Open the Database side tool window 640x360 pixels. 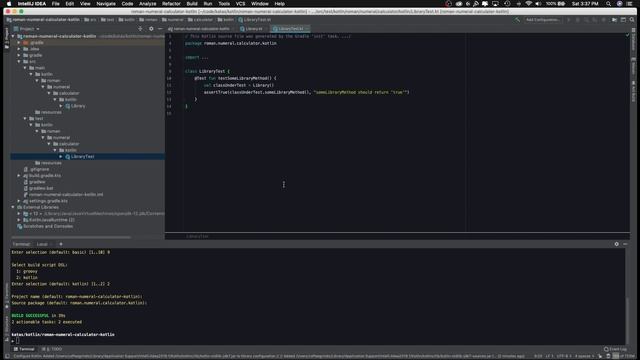tap(633, 40)
